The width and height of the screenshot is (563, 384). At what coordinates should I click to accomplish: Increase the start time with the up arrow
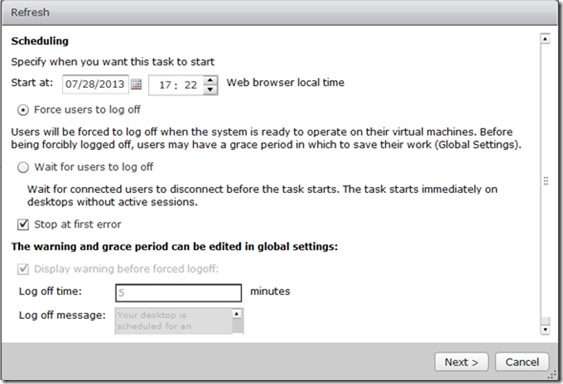(210, 80)
